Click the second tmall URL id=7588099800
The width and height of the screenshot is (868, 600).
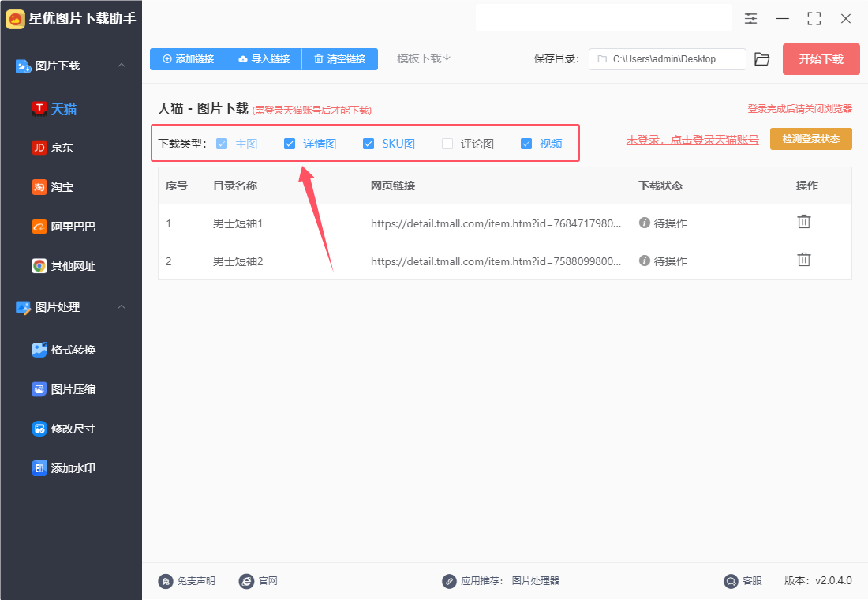tap(496, 261)
